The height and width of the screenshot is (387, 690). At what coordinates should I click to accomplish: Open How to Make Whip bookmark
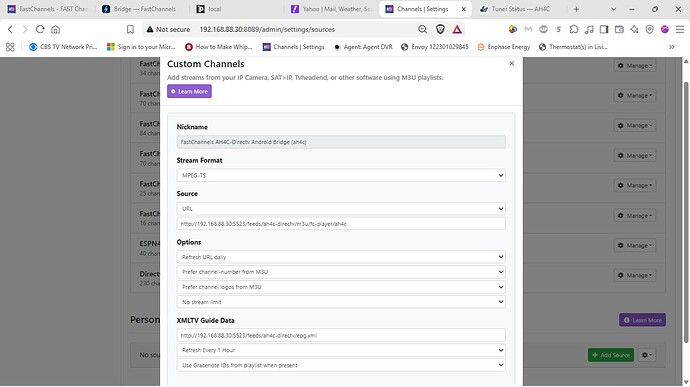[x=219, y=47]
